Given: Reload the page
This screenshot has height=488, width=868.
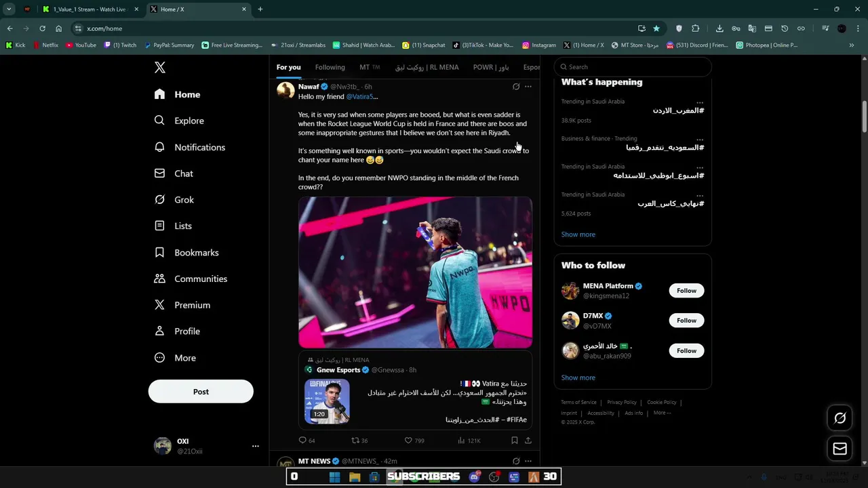Looking at the screenshot, I should coord(42,28).
